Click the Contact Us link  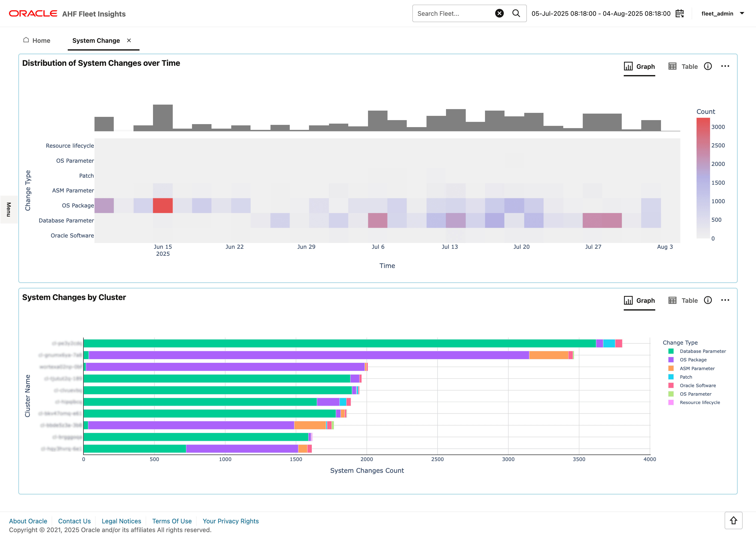coord(74,521)
